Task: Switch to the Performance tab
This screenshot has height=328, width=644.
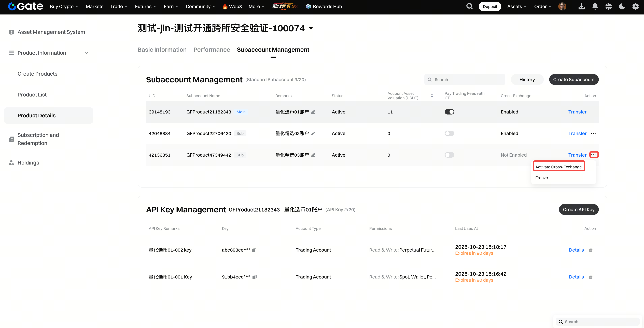Action: [212, 50]
